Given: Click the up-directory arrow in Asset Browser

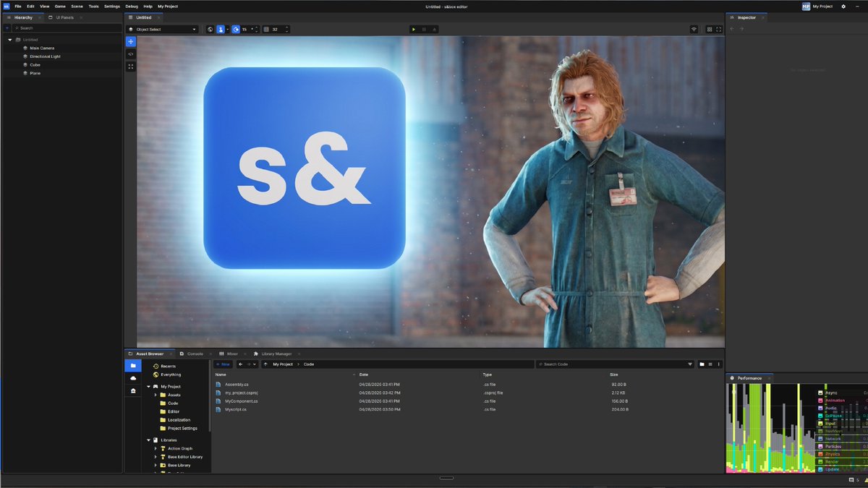Looking at the screenshot, I should [266, 364].
